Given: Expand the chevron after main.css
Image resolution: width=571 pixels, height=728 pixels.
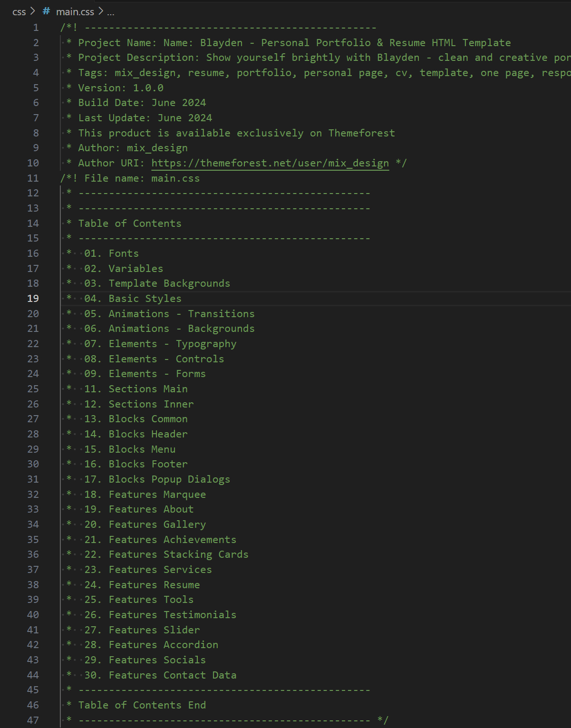Looking at the screenshot, I should 100,11.
